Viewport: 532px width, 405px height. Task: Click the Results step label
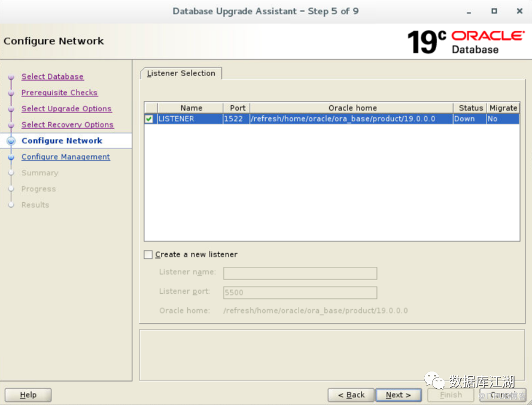[x=35, y=205]
